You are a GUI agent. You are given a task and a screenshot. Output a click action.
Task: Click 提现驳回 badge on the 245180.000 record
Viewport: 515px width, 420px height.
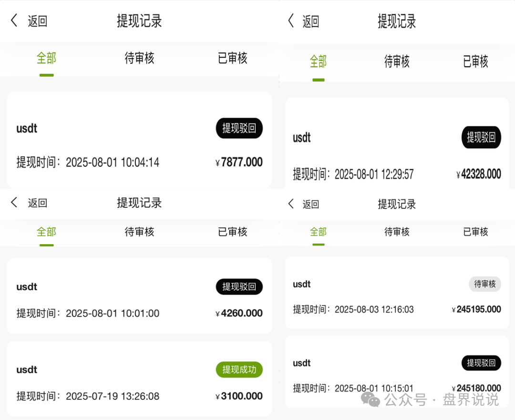[x=481, y=363]
